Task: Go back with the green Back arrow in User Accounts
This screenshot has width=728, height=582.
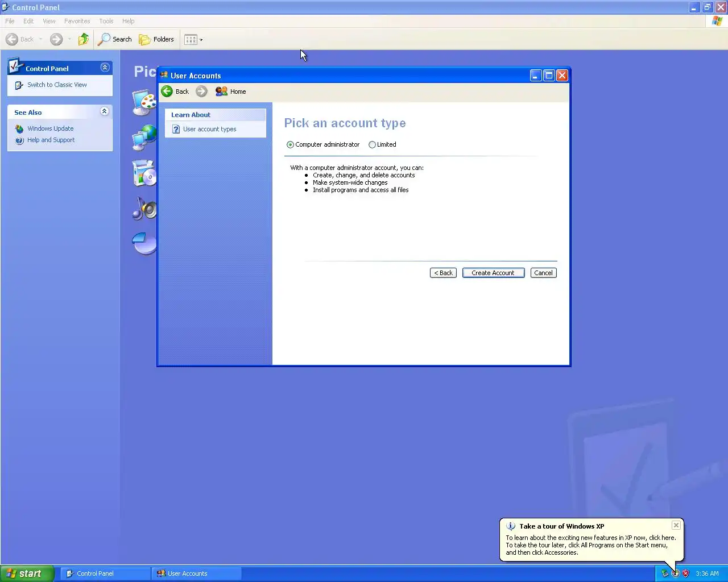Action: 167,92
